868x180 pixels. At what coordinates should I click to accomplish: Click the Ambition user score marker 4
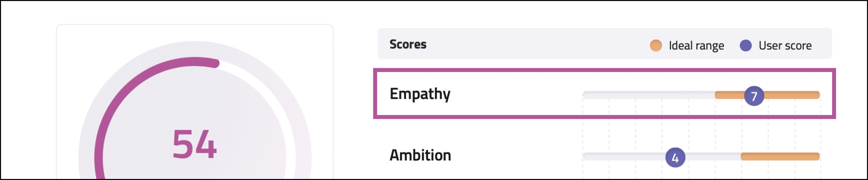675,157
